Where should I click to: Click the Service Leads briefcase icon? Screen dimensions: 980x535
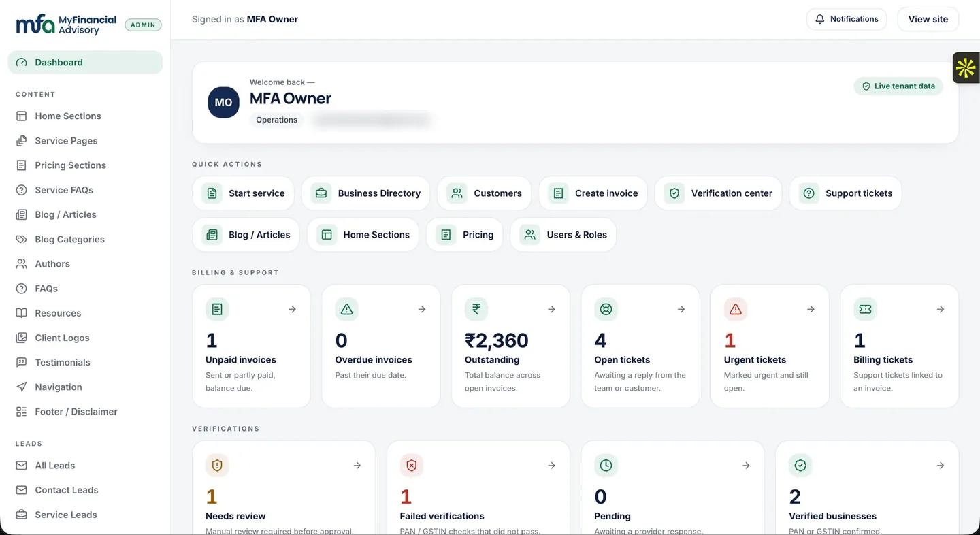click(22, 515)
